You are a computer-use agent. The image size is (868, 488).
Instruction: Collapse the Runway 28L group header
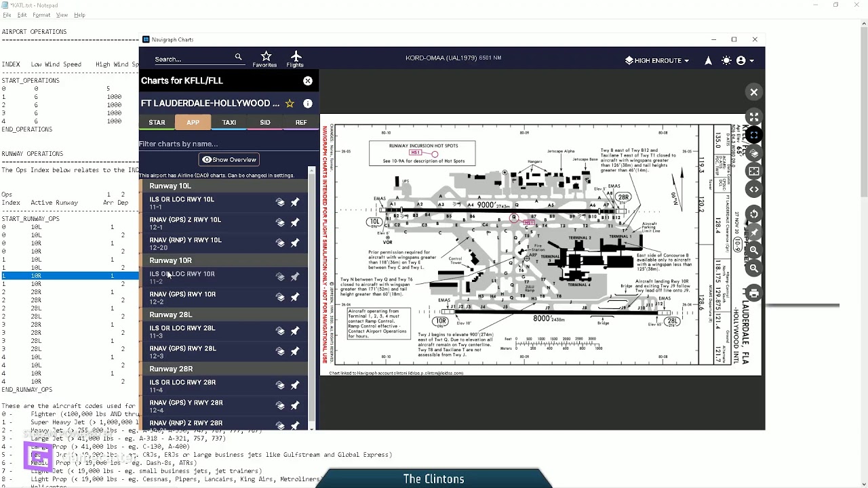tap(224, 314)
